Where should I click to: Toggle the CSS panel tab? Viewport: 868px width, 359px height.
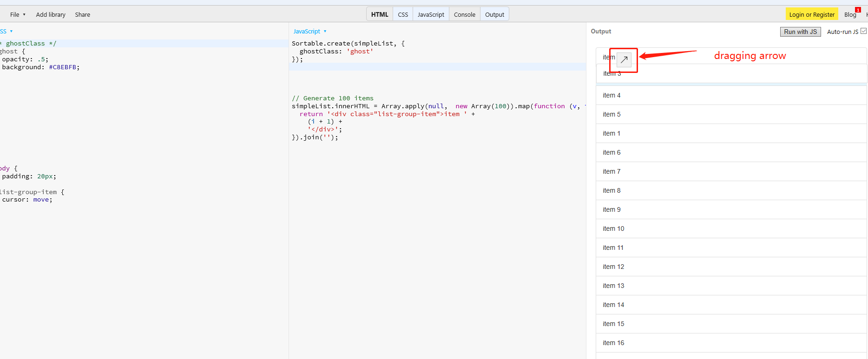click(x=403, y=14)
